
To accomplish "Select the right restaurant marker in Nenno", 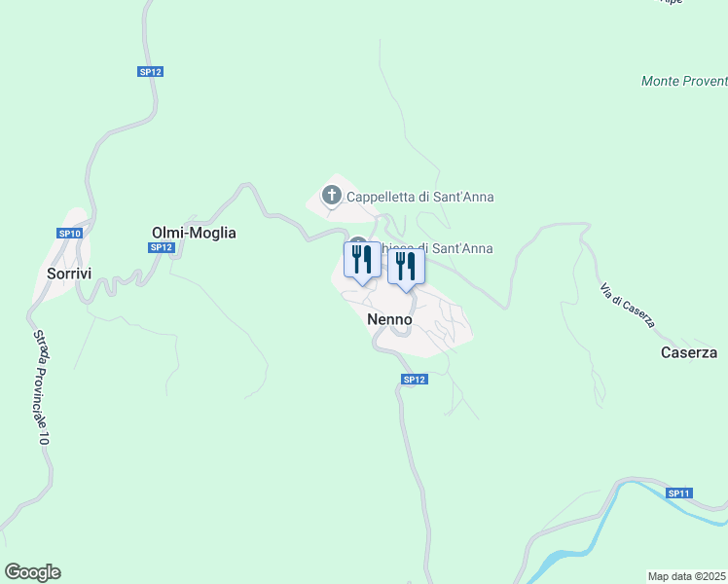I will point(406,270).
